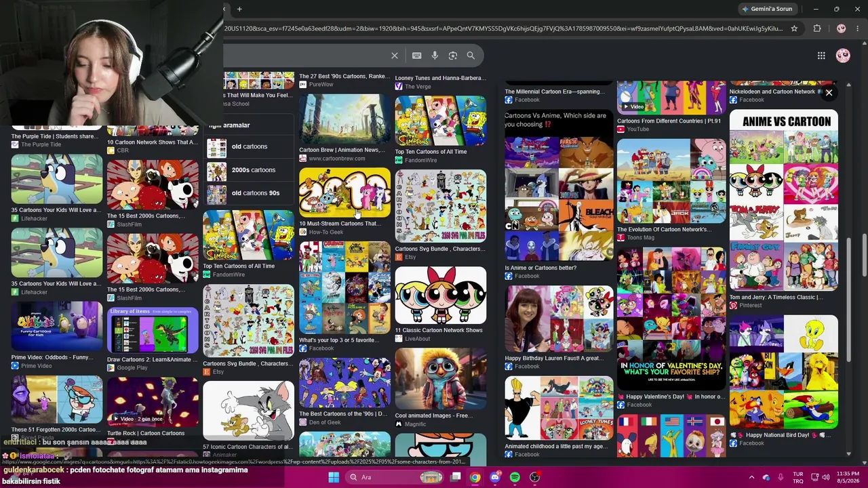Image resolution: width=868 pixels, height=488 pixels.
Task: Open Spotify from the taskbar
Action: tap(515, 477)
